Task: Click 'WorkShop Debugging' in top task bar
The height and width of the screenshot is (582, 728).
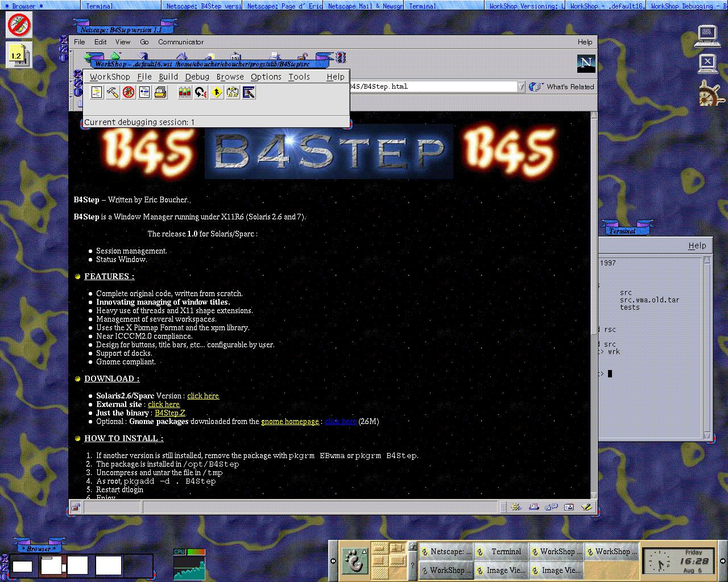Action: coord(687,6)
